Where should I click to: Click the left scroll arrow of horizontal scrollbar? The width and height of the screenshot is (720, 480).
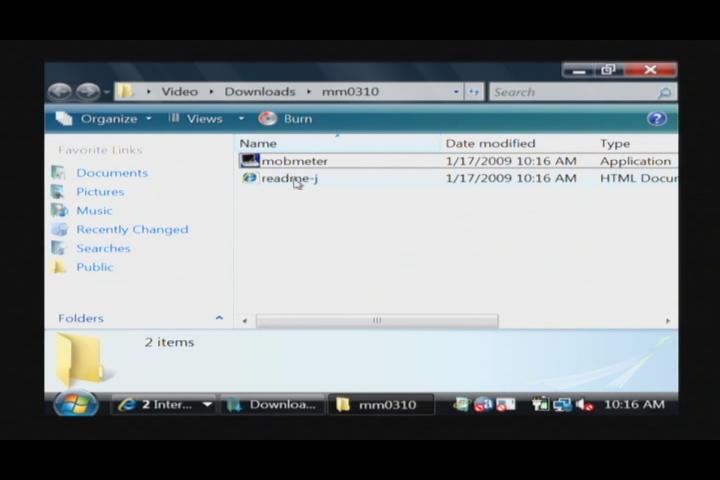tap(245, 321)
